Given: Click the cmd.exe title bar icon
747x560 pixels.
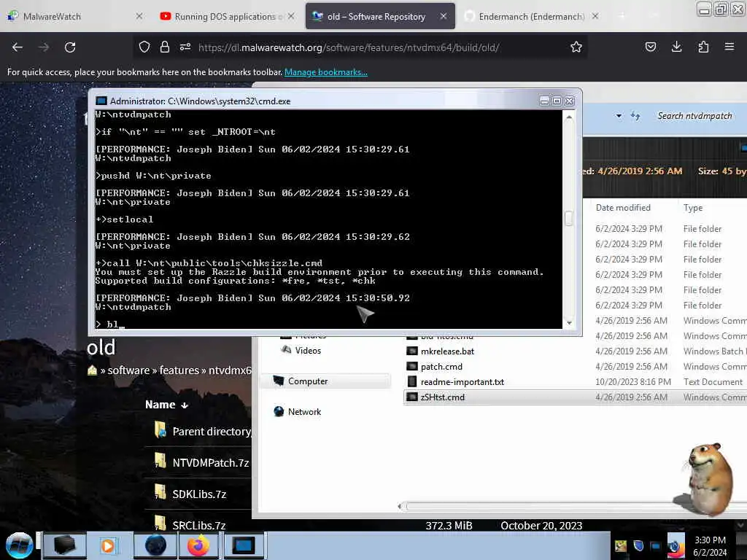Looking at the screenshot, I should 101,101.
